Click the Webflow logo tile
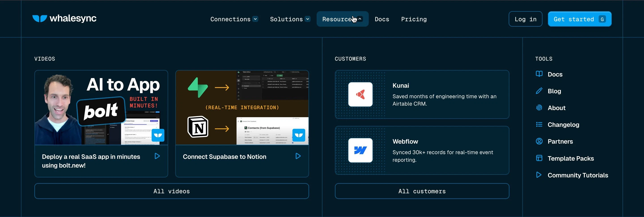The image size is (644, 217). [x=360, y=151]
